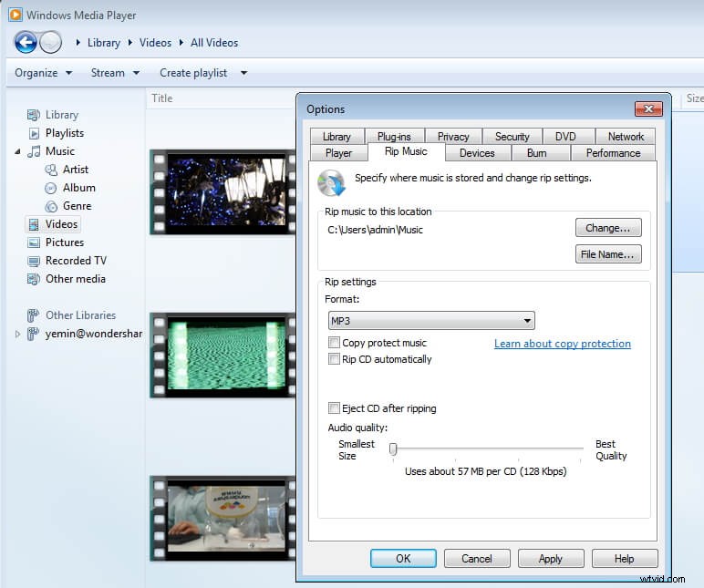Switch to the Security tab

click(512, 137)
